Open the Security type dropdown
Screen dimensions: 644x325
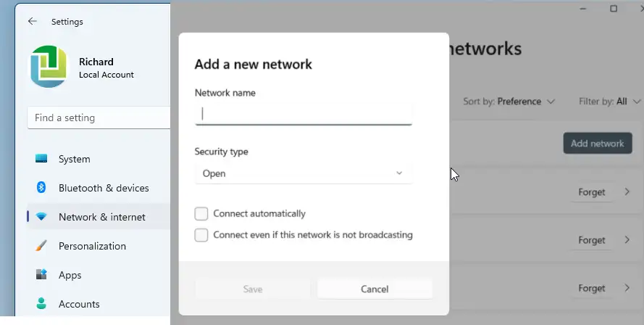click(x=304, y=173)
